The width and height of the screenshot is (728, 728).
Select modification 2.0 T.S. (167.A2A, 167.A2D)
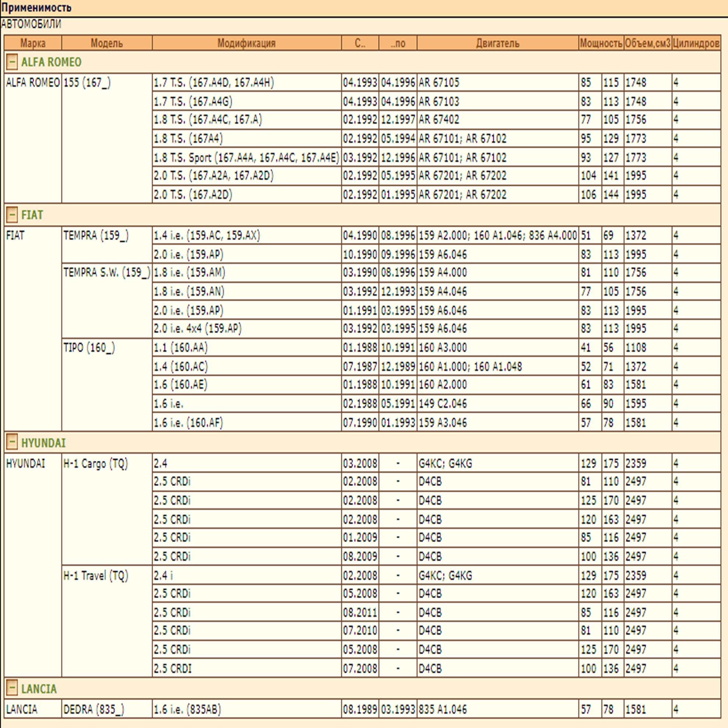pos(214,176)
